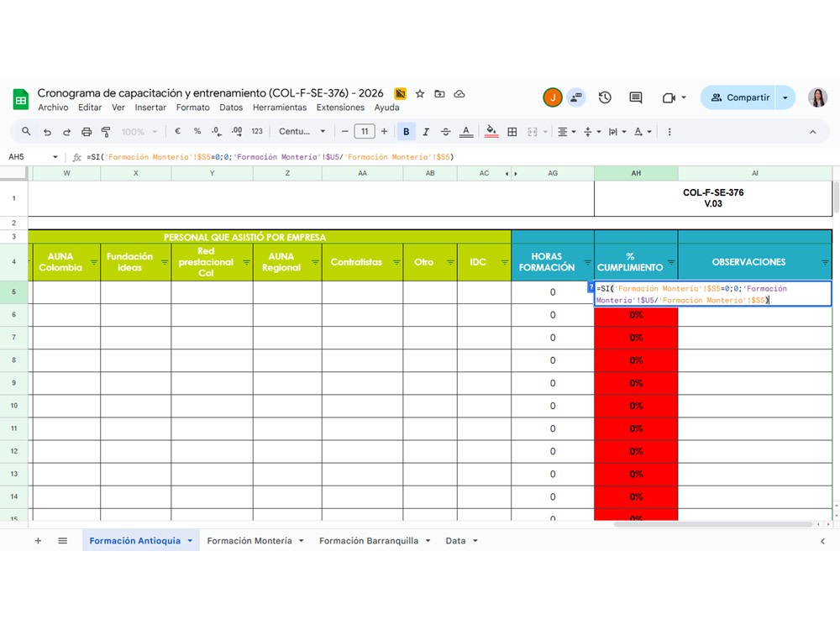View collaborator J avatar
The height and width of the screenshot is (630, 840).
pos(553,97)
